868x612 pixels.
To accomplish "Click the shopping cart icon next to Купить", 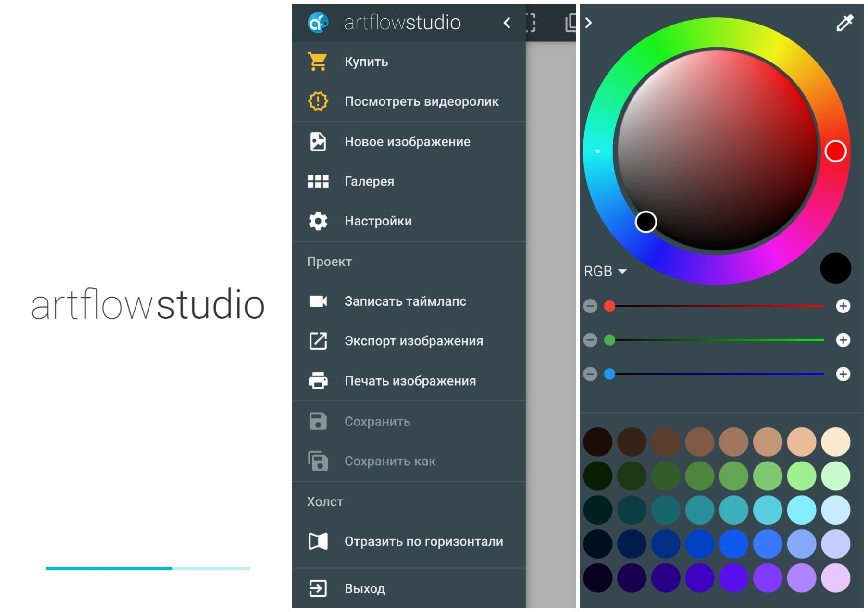I will pyautogui.click(x=318, y=62).
